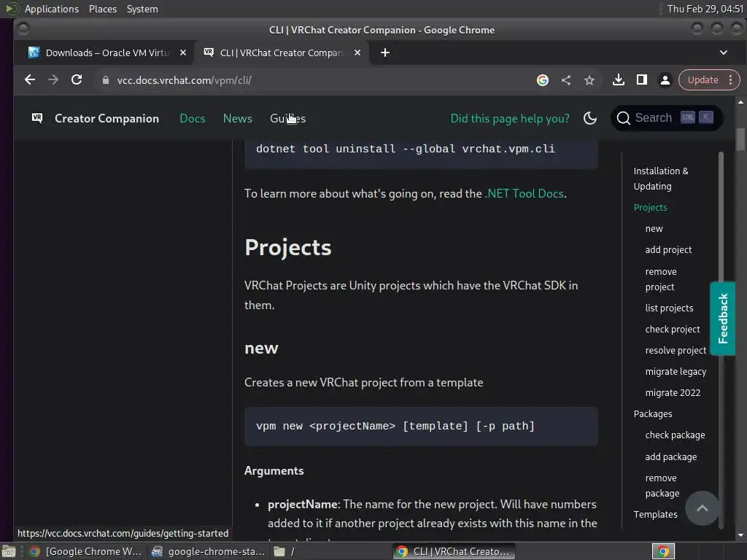Jump to 'list projects' section
This screenshot has height=560, width=747.
pyautogui.click(x=669, y=308)
